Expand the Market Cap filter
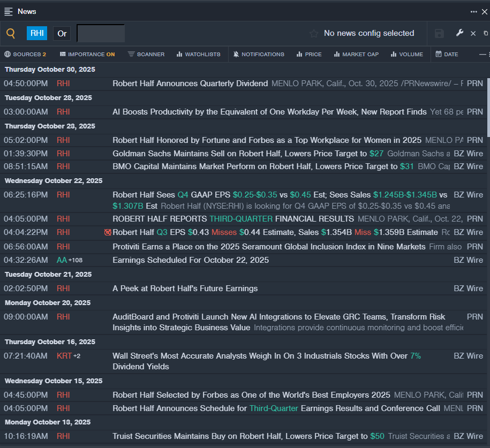This screenshot has width=490, height=448. 356,54
